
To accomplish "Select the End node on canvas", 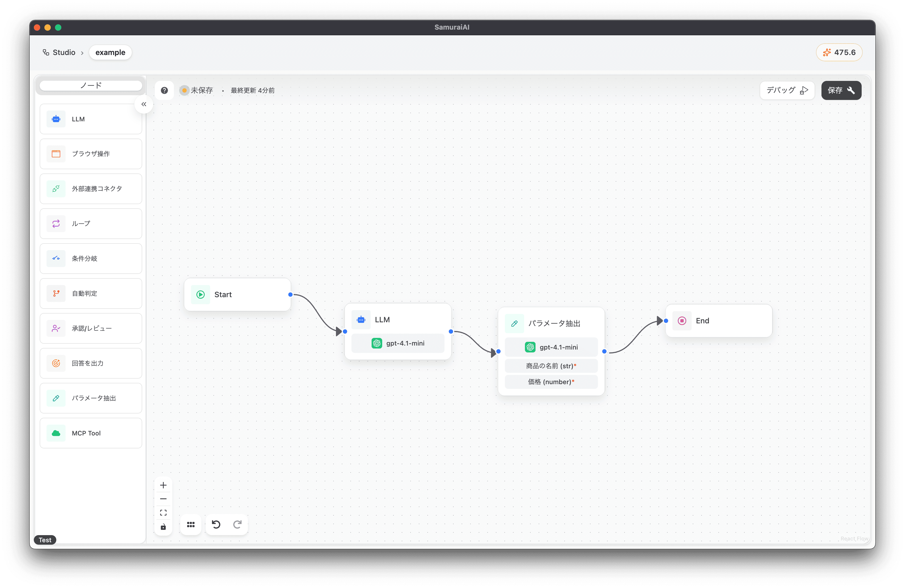I will point(718,321).
